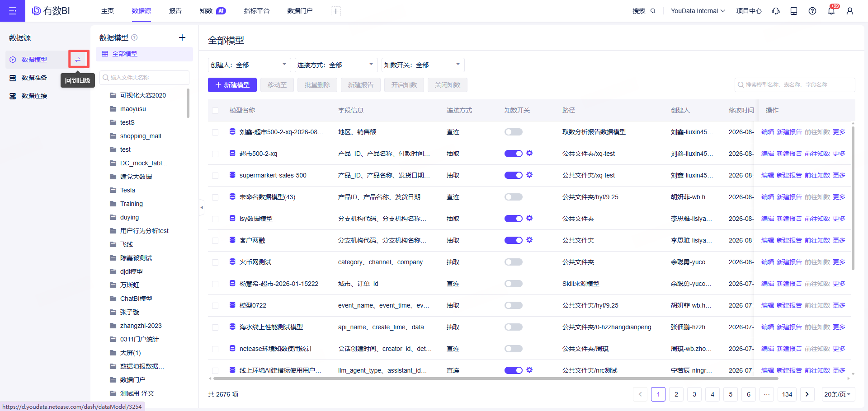Open the 指标平台 menu item
Viewport: 868px width, 411px height.
pyautogui.click(x=257, y=11)
